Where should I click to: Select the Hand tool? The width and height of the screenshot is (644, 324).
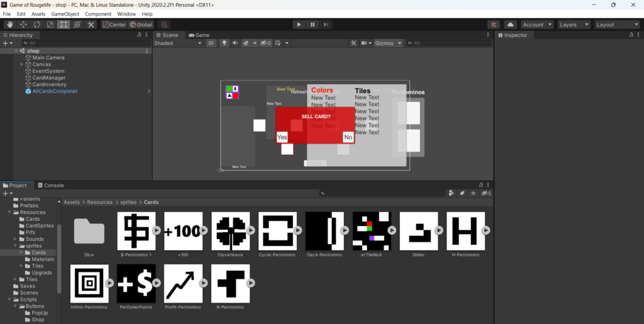coord(9,25)
